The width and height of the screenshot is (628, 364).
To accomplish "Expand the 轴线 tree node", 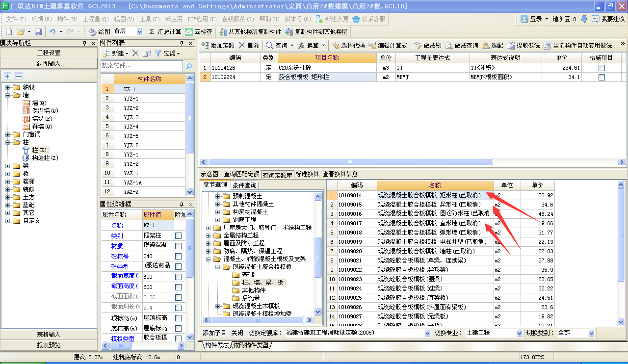I will pyautogui.click(x=8, y=87).
